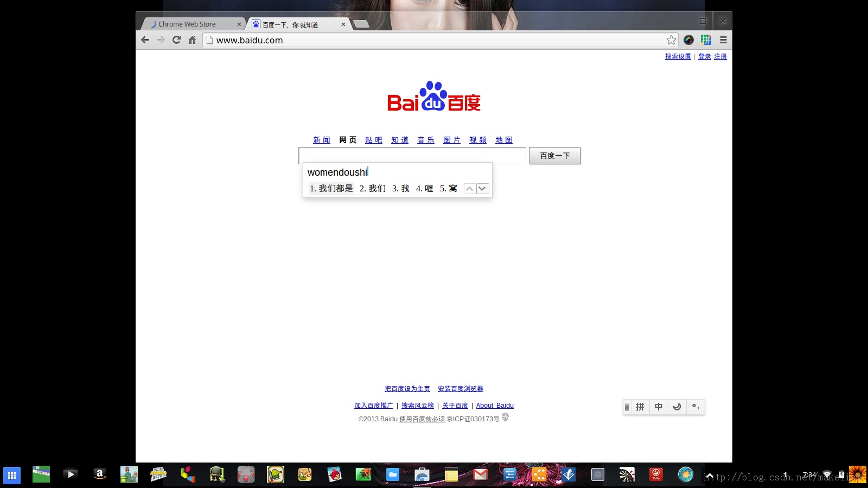Screen dimensions: 868x488
Task: Open the 关于百度 link
Action: point(455,406)
